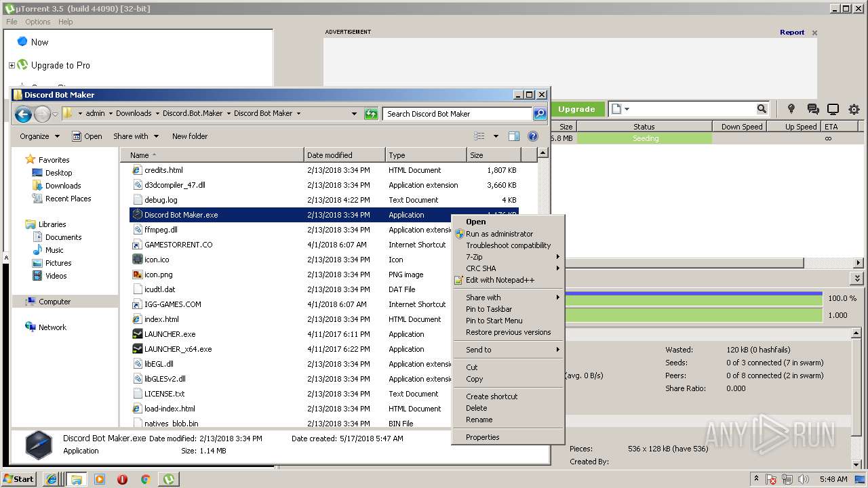868x488 pixels.
Task: Click the search magnifier in Explorer
Action: [540, 114]
